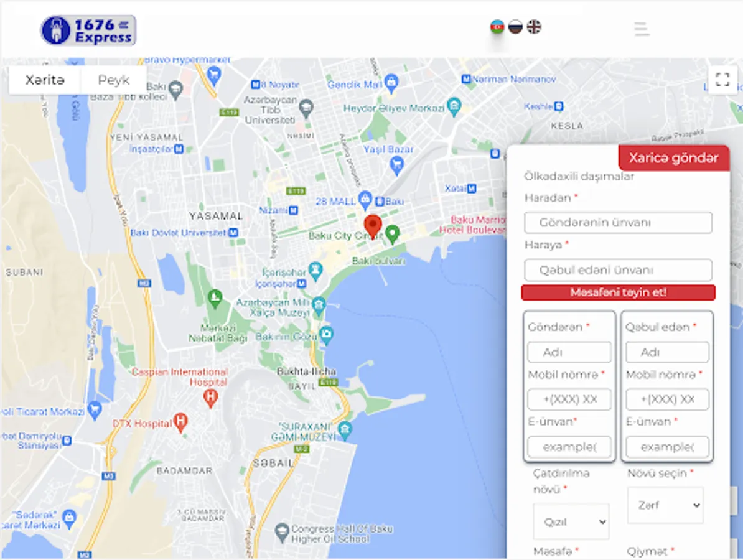
Task: Select the Peyk satellite tab
Action: pos(114,80)
